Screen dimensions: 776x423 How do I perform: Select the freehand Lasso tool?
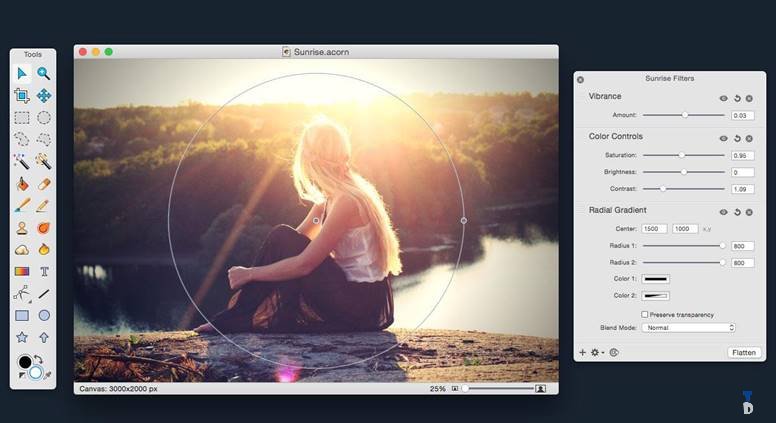pos(22,140)
